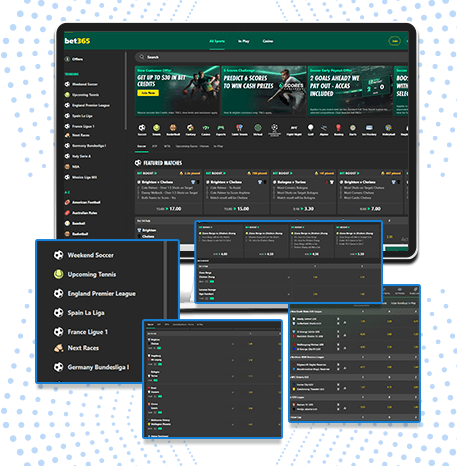Open the Offers icon in the main sidebar
Viewport: 457px width, 466px height.
pos(67,59)
